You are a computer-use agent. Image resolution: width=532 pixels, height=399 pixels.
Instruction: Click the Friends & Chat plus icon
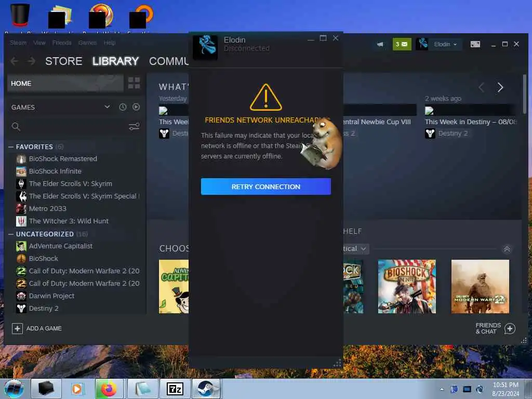[x=510, y=328]
